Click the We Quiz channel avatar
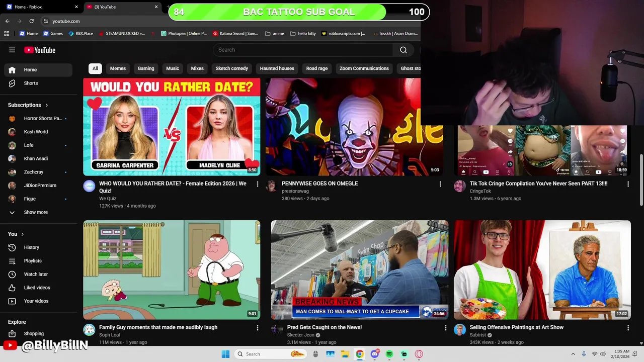Viewport: 644px width, 362px height. 89,186
